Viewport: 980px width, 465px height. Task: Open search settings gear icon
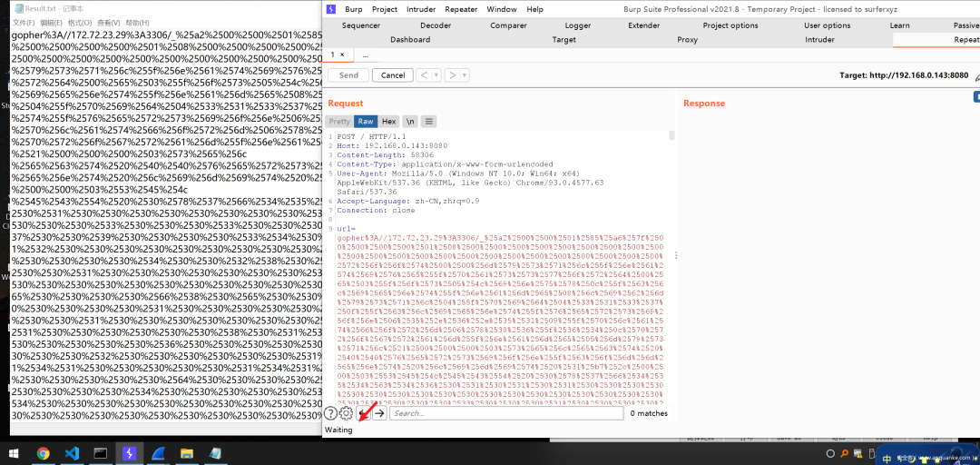click(346, 413)
